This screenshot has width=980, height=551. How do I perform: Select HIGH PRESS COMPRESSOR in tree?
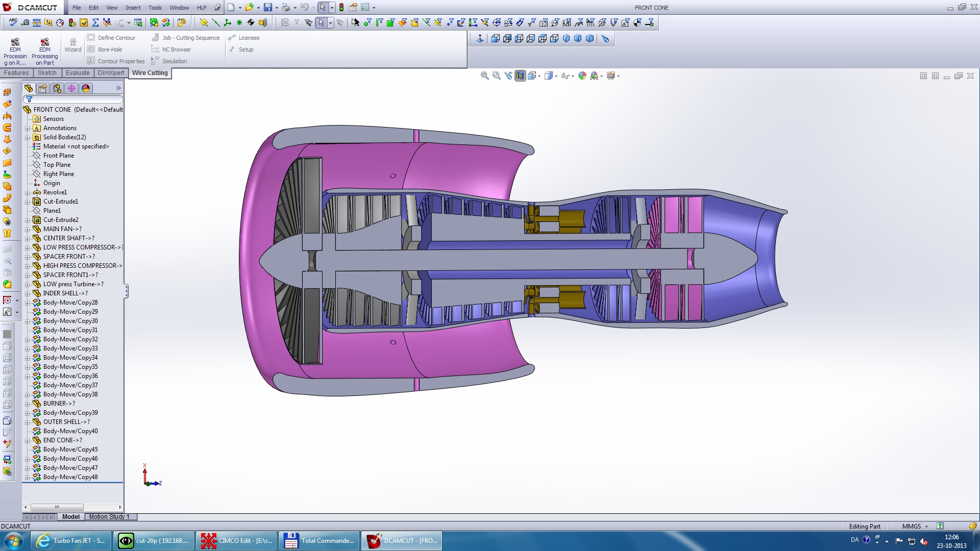click(83, 266)
